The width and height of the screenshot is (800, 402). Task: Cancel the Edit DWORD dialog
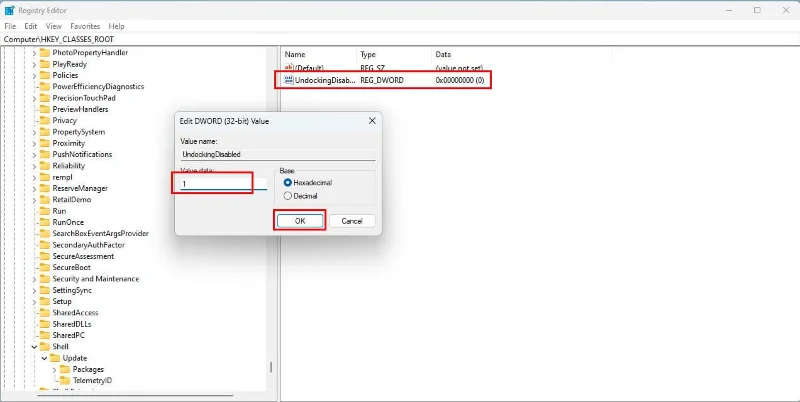(352, 221)
